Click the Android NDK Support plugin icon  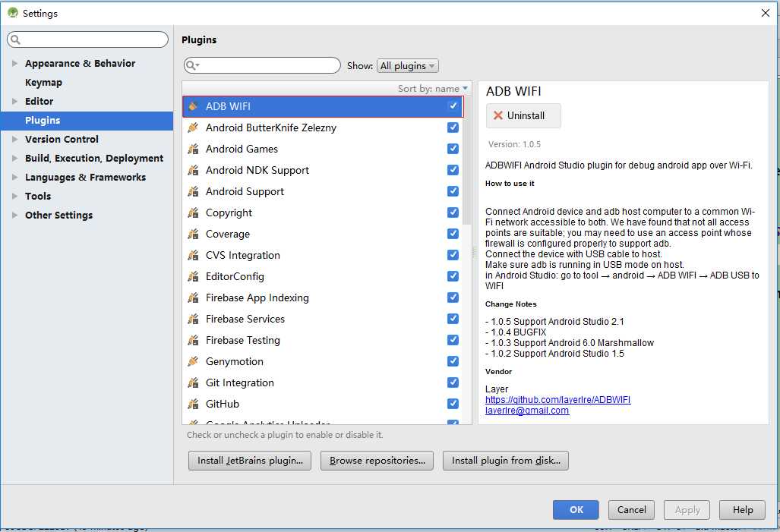[193, 170]
